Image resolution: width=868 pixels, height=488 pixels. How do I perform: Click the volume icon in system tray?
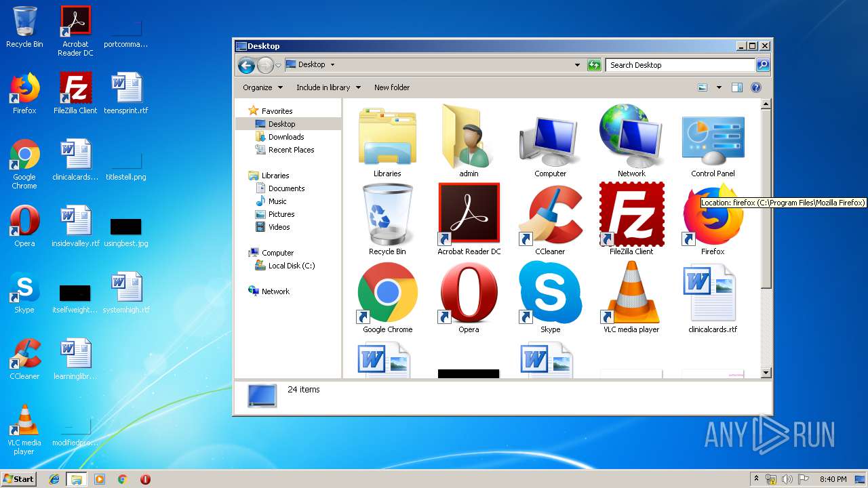click(x=787, y=479)
